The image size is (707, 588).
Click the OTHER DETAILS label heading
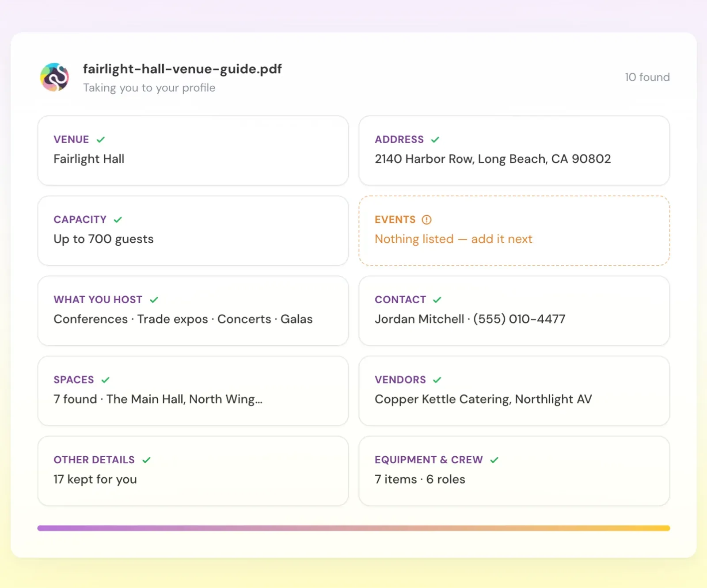pos(94,460)
